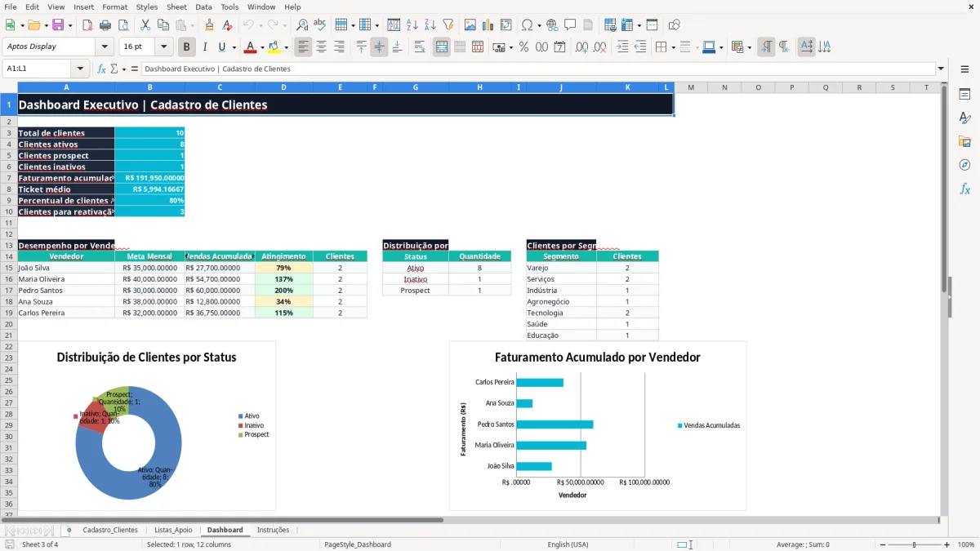Toggle Merge and Center Cells
Image resolution: width=980 pixels, height=551 pixels.
pos(442,47)
